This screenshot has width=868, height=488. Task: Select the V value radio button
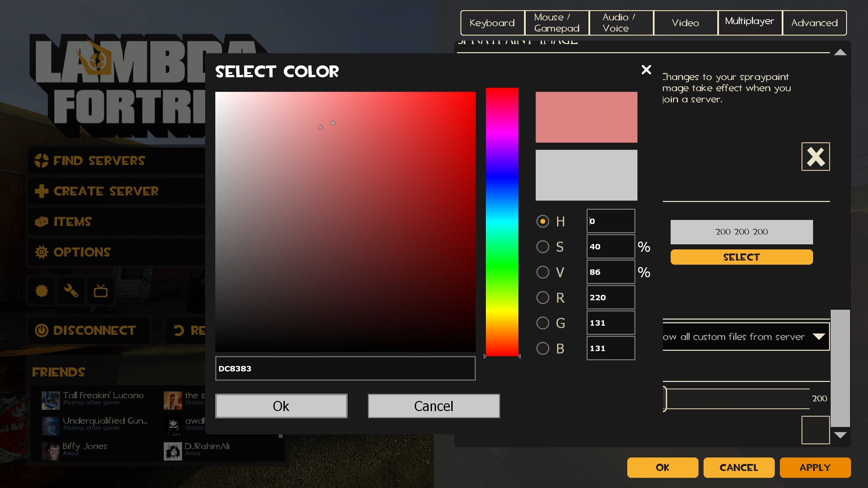coord(542,272)
